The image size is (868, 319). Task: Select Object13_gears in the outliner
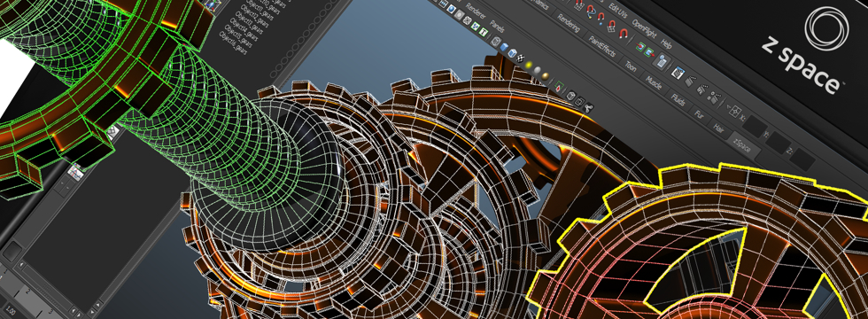(x=250, y=23)
